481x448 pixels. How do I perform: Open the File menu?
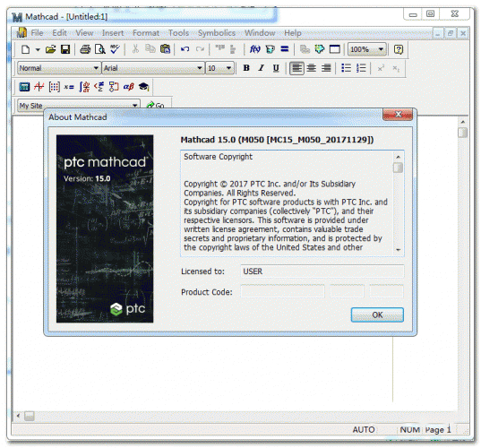click(37, 33)
